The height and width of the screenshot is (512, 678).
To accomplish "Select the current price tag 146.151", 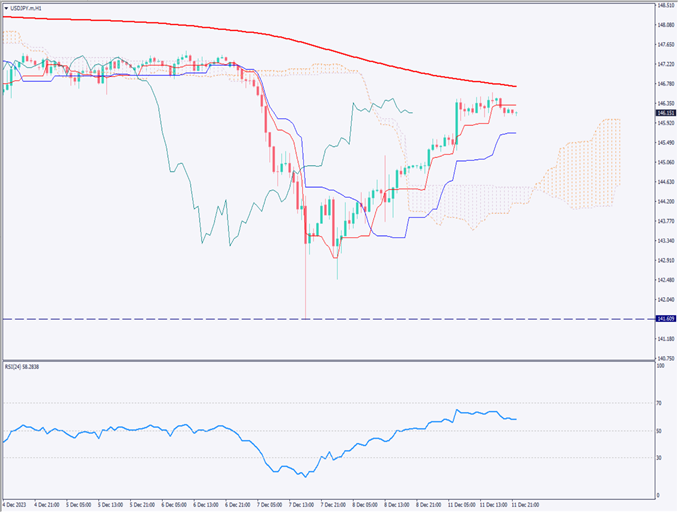I will click(664, 113).
